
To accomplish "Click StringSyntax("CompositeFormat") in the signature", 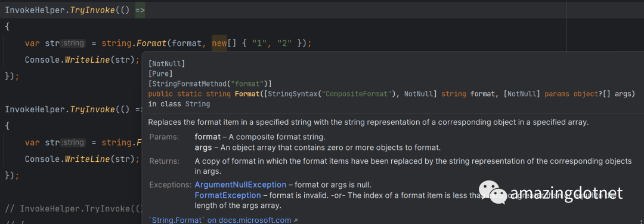I will (332, 94).
